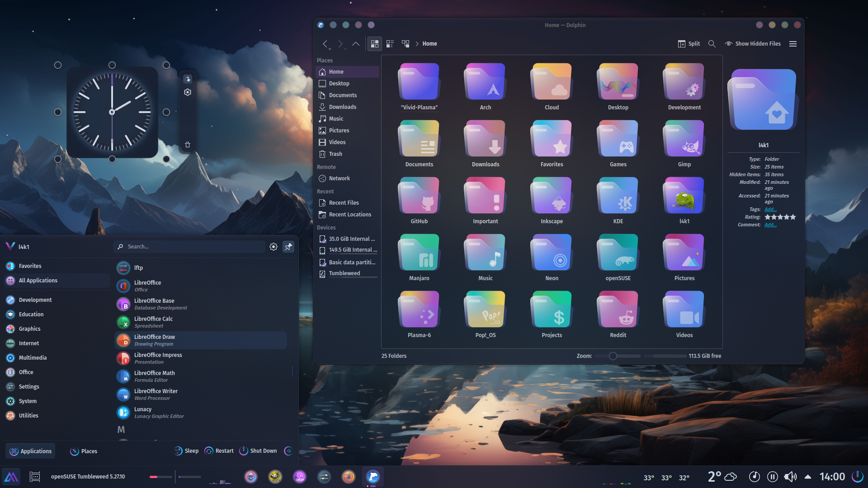The image size is (868, 488).
Task: Open Downloads in Places sidebar
Action: 347,107
